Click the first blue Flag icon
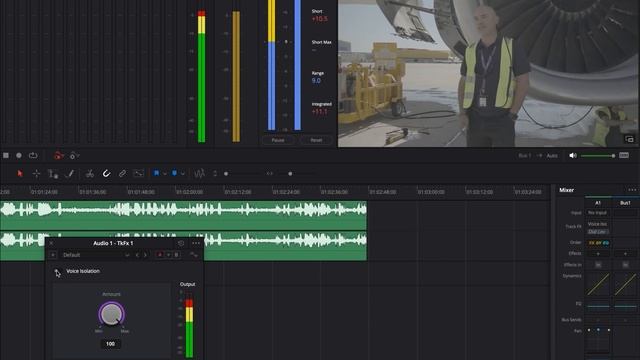The height and width of the screenshot is (360, 640). pos(156,173)
